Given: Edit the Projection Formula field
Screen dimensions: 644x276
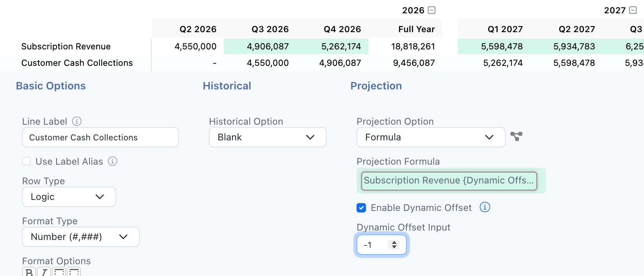Looking at the screenshot, I should pyautogui.click(x=449, y=181).
